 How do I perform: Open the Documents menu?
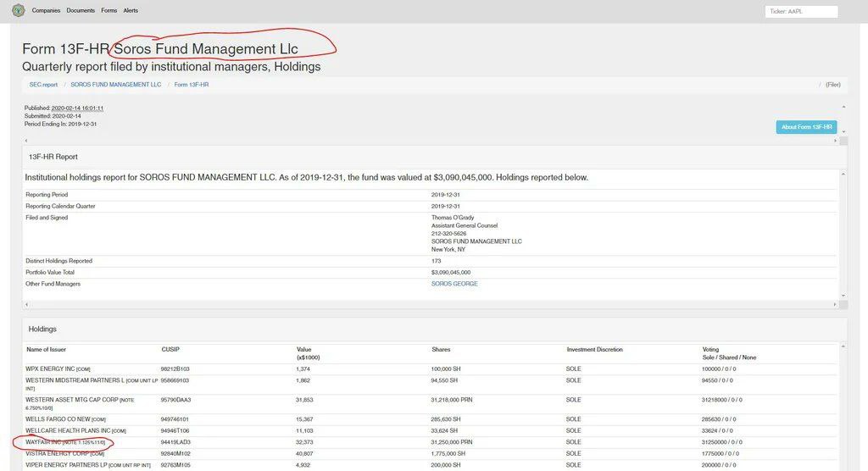81,11
